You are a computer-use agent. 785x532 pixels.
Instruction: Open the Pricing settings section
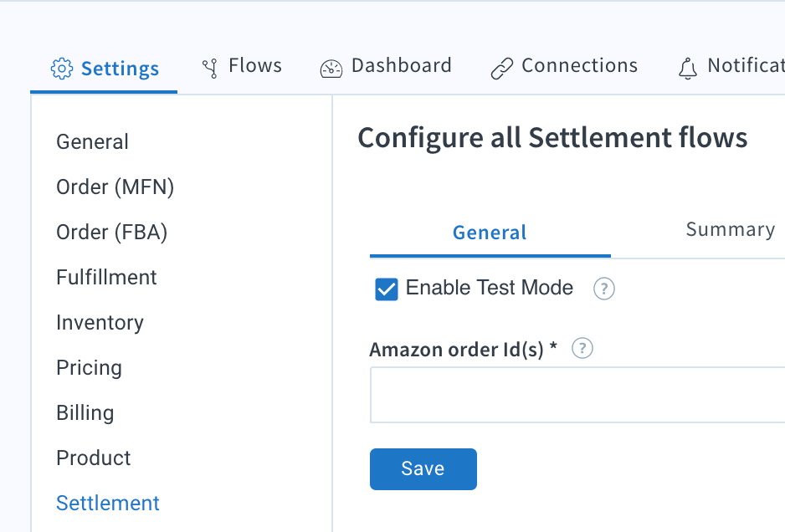tap(89, 368)
